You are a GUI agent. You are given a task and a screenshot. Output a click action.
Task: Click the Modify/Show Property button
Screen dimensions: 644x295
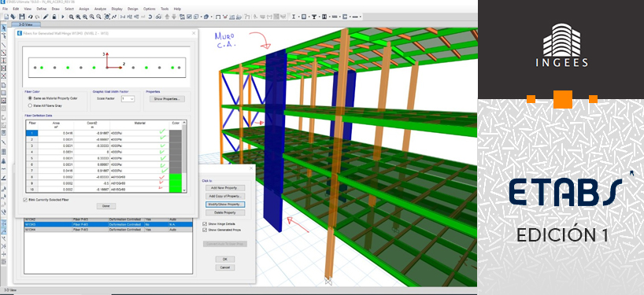click(x=225, y=205)
